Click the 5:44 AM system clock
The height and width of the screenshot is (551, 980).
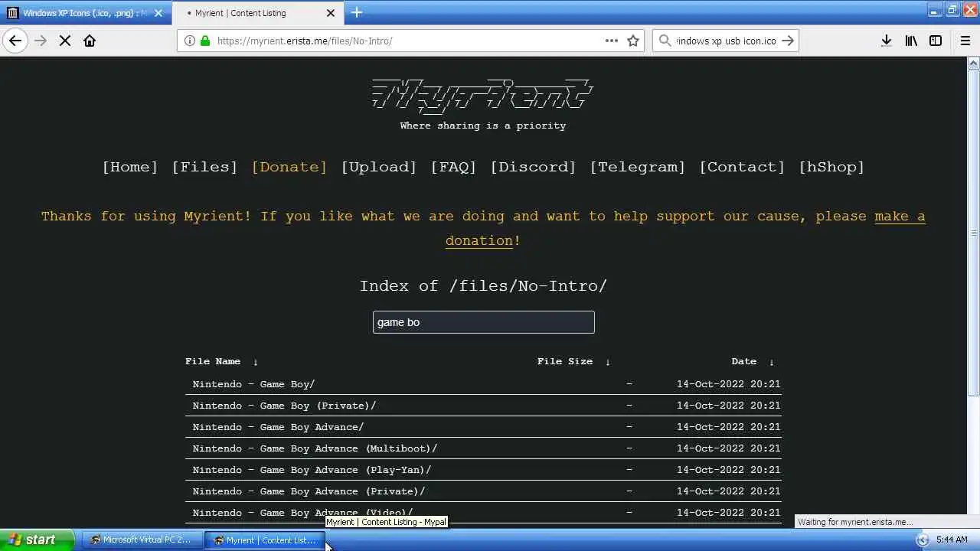(x=952, y=540)
